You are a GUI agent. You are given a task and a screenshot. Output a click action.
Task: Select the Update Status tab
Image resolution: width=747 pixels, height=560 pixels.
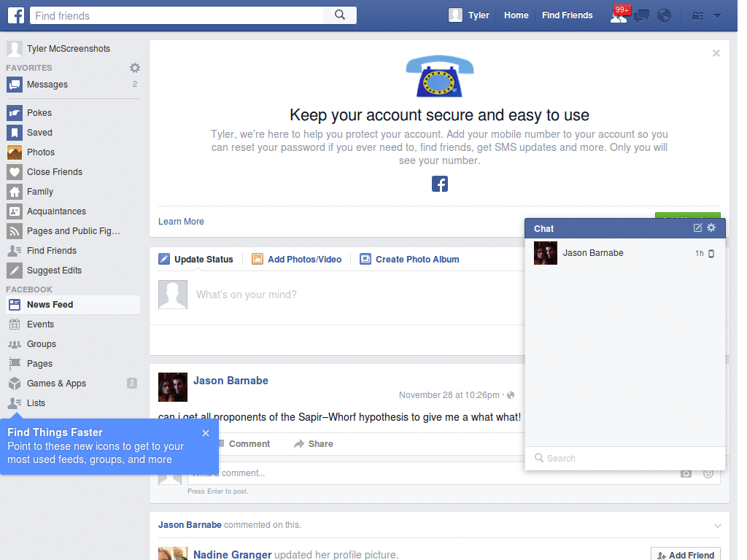coord(196,260)
